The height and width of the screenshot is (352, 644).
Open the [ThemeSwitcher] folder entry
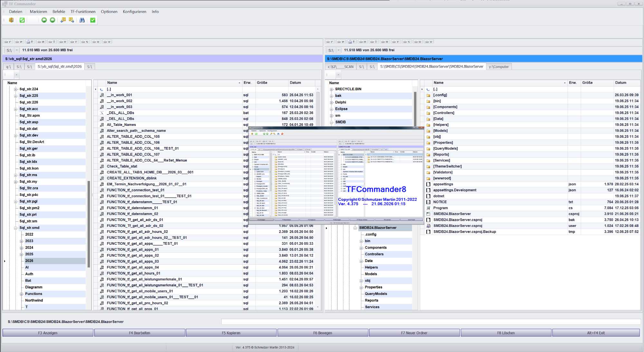[447, 166]
